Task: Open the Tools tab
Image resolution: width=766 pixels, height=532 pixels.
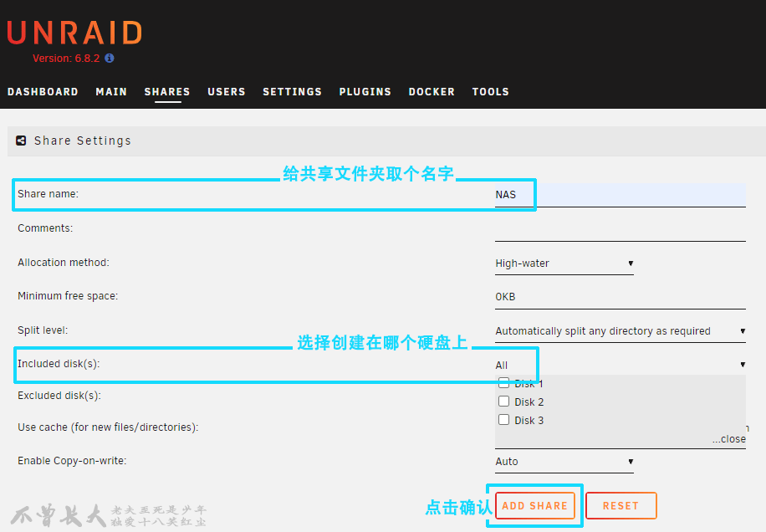Action: click(x=491, y=92)
